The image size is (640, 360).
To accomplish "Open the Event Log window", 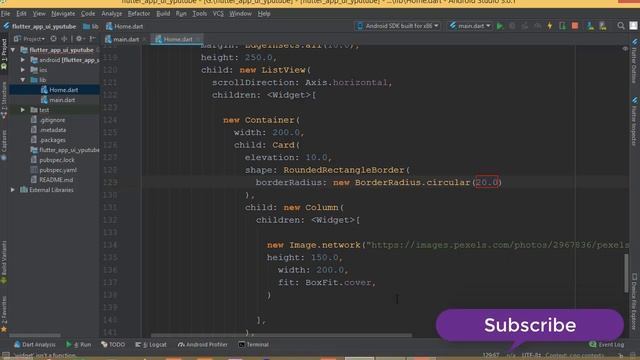I will [607, 344].
